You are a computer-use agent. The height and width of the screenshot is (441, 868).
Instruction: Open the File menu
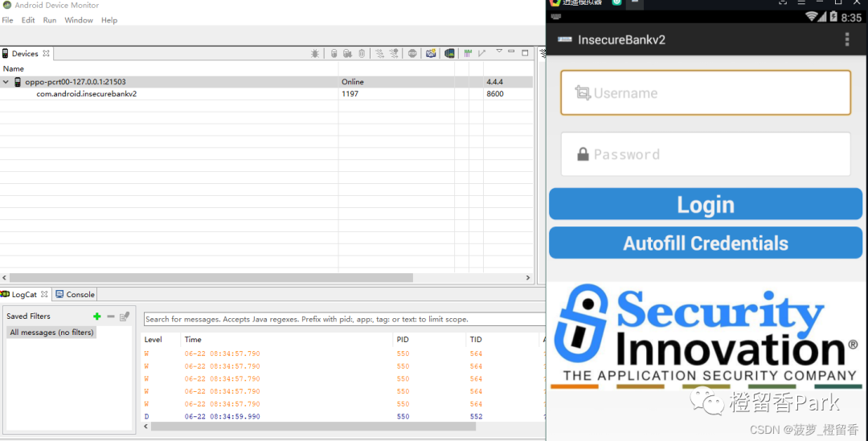pyautogui.click(x=8, y=20)
